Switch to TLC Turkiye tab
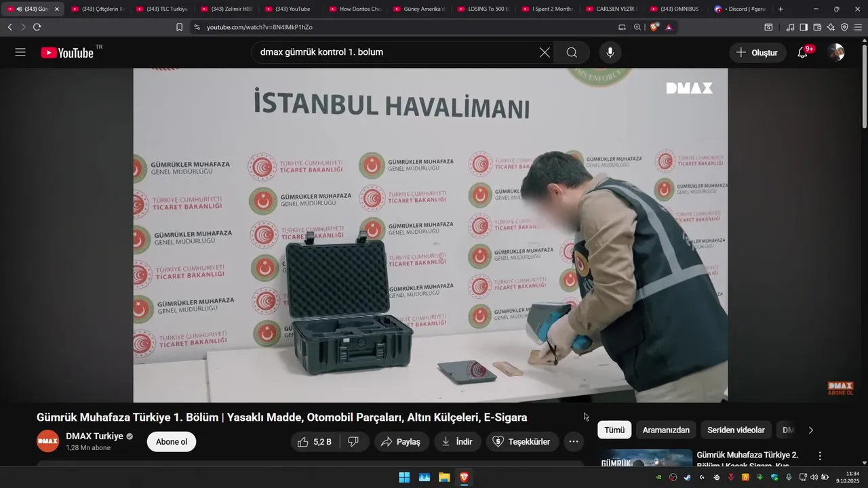 click(161, 9)
